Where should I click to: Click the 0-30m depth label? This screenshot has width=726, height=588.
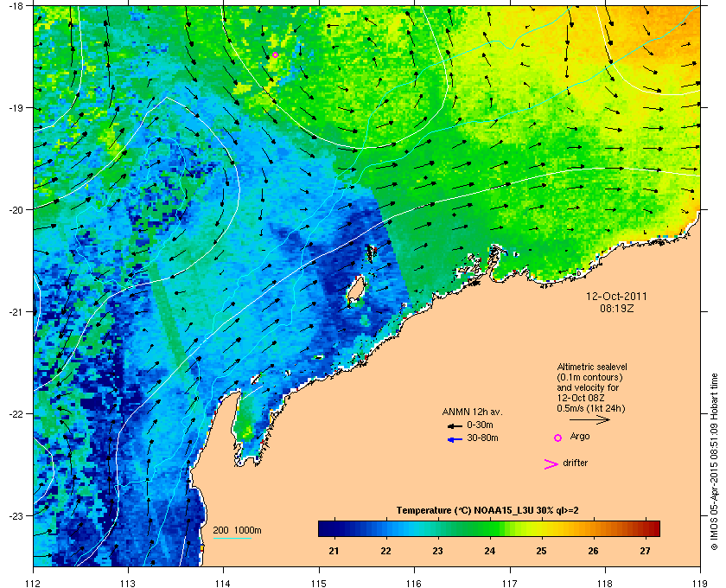point(480,425)
